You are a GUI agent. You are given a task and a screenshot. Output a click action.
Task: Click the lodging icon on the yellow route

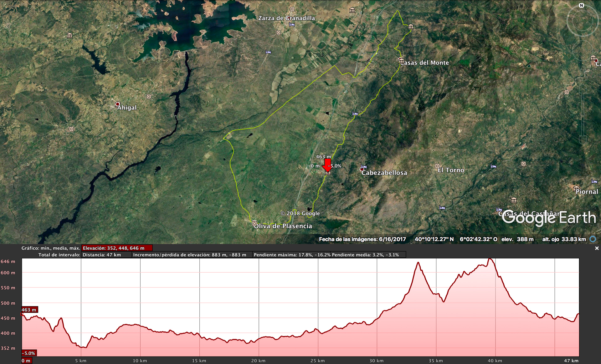pyautogui.click(x=355, y=114)
